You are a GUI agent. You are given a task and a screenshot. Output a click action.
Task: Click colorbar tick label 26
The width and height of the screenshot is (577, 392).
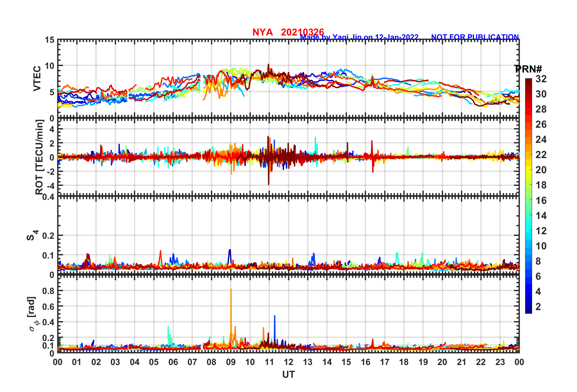(541, 124)
